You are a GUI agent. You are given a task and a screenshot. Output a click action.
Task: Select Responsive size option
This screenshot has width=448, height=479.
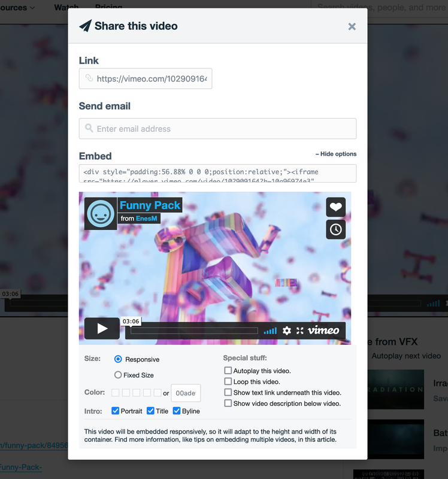click(118, 359)
